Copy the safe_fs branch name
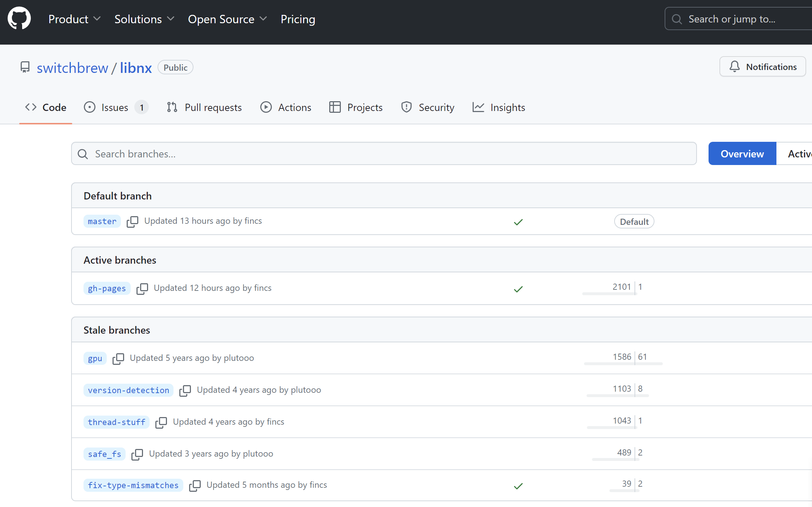Viewport: 812px width, 507px height. [137, 454]
